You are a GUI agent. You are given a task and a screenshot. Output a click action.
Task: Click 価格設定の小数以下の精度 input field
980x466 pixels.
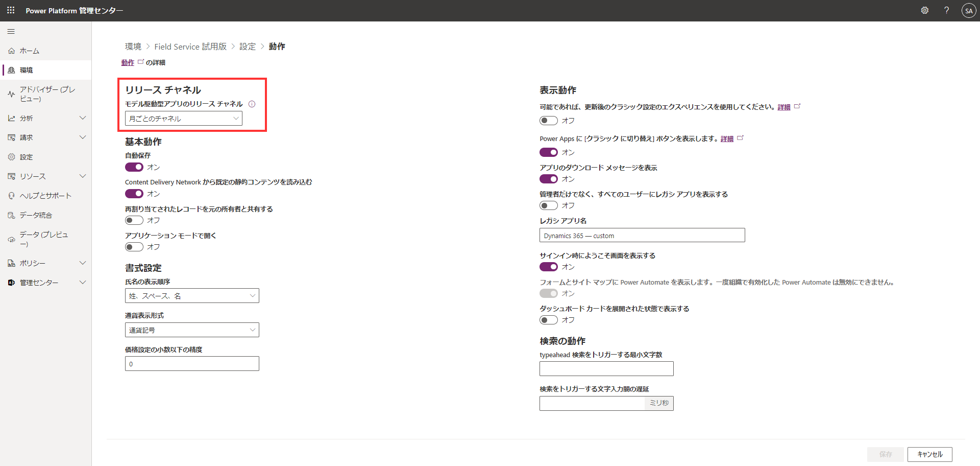point(192,364)
